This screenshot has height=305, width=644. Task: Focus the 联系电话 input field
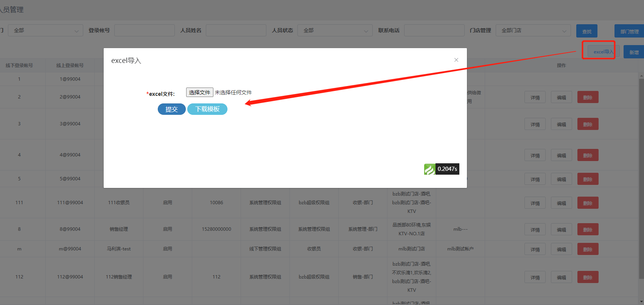click(434, 30)
